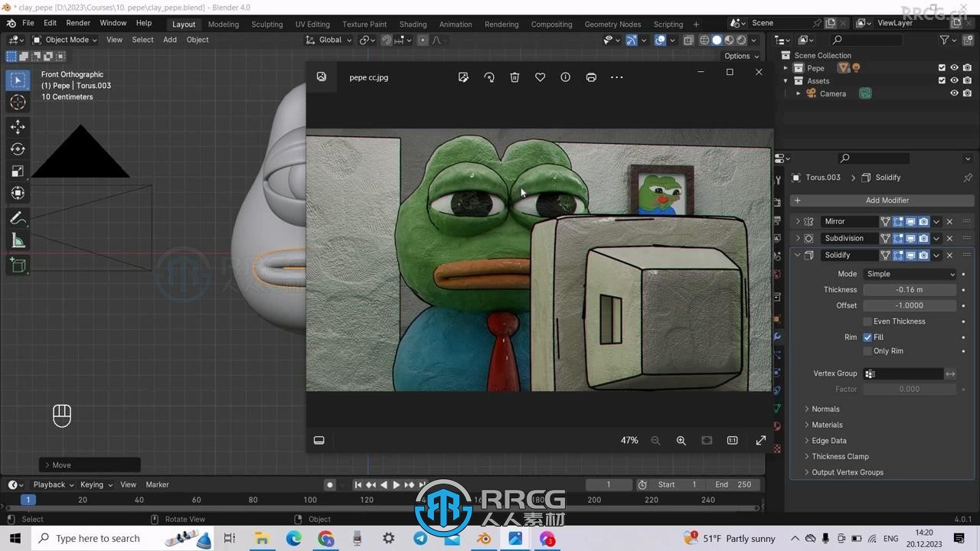Toggle viewport overlays display
980x551 pixels.
click(x=660, y=40)
